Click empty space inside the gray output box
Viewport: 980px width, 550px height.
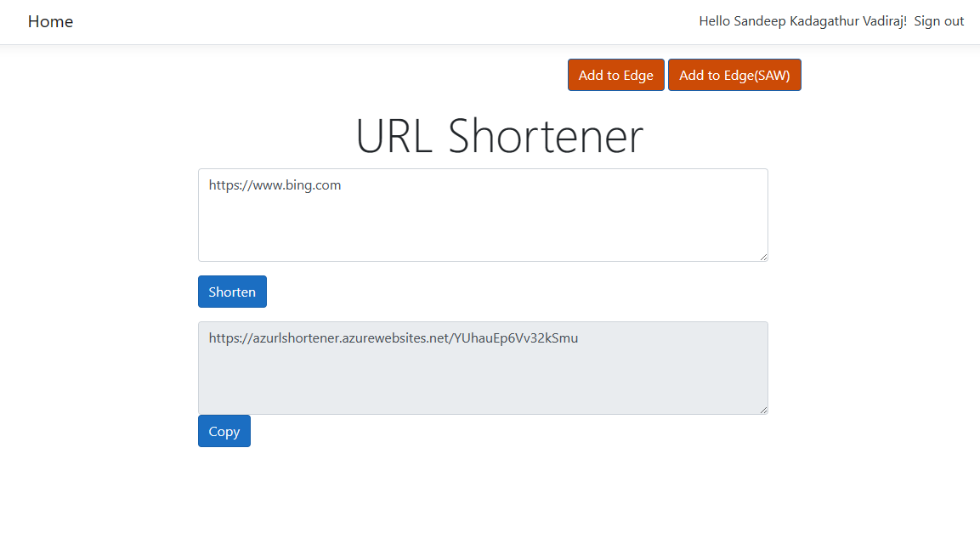coord(483,383)
